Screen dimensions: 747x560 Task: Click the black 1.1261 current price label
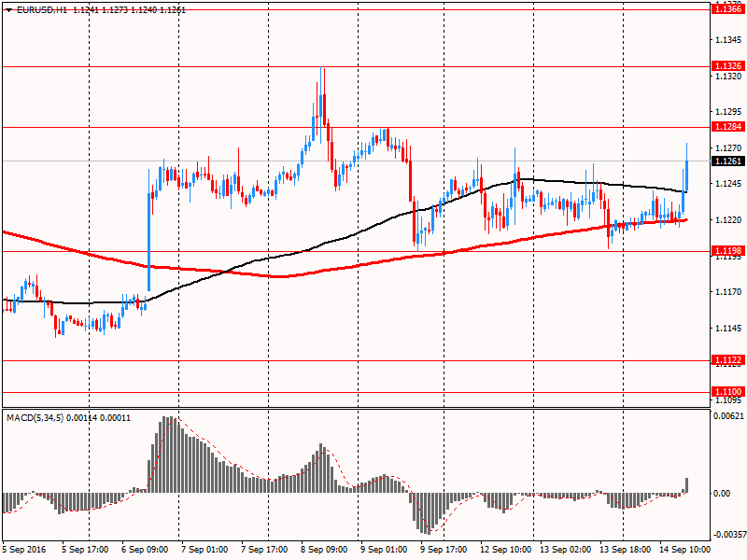[x=727, y=161]
